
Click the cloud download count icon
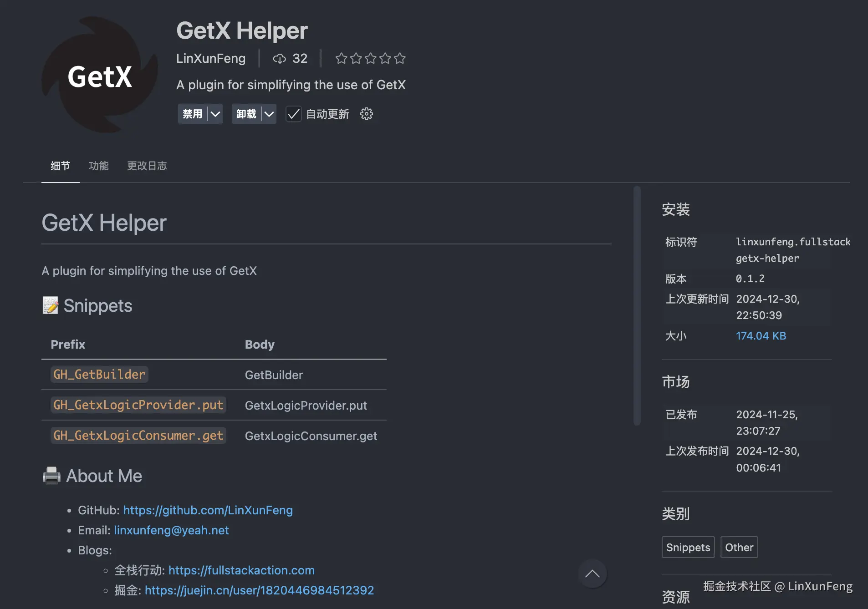tap(279, 59)
